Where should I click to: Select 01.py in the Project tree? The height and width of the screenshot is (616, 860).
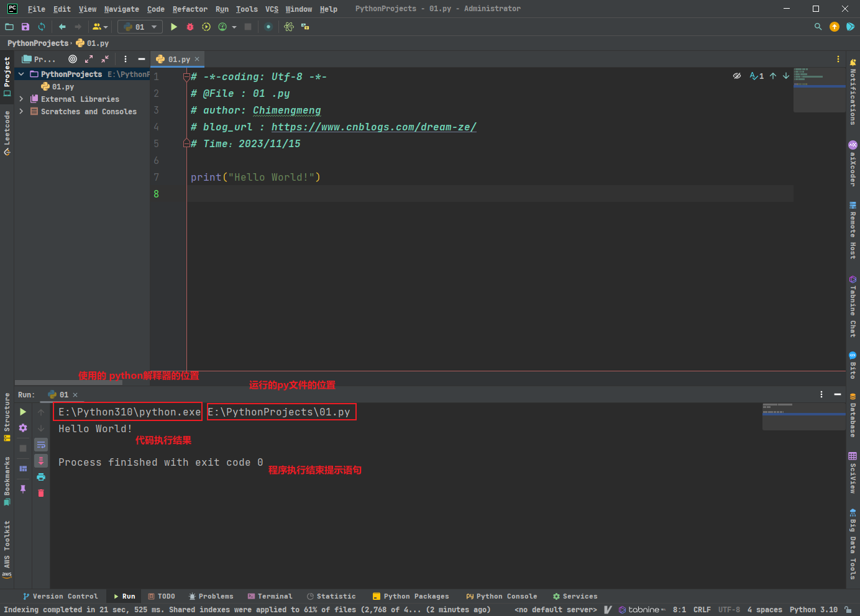[x=63, y=87]
